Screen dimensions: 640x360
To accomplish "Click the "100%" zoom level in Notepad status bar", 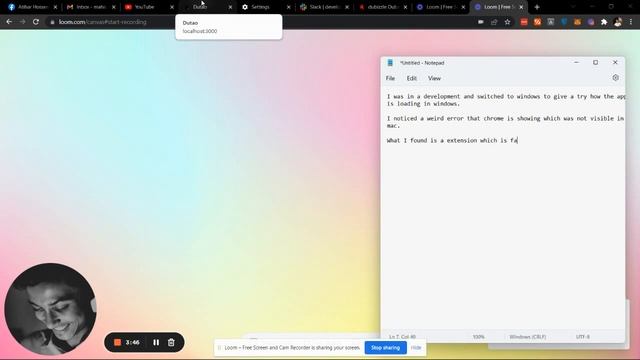I will [x=478, y=337].
